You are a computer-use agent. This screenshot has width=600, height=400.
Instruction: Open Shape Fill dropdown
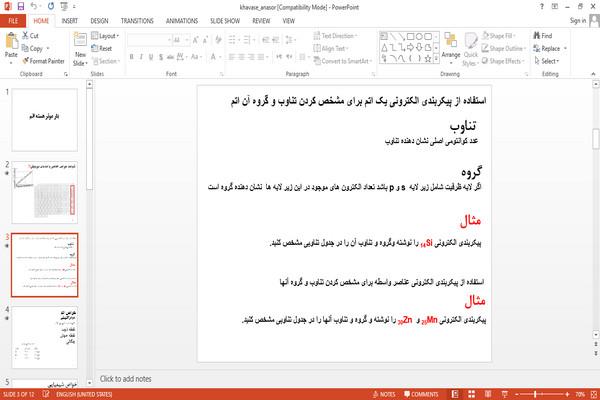click(x=499, y=36)
